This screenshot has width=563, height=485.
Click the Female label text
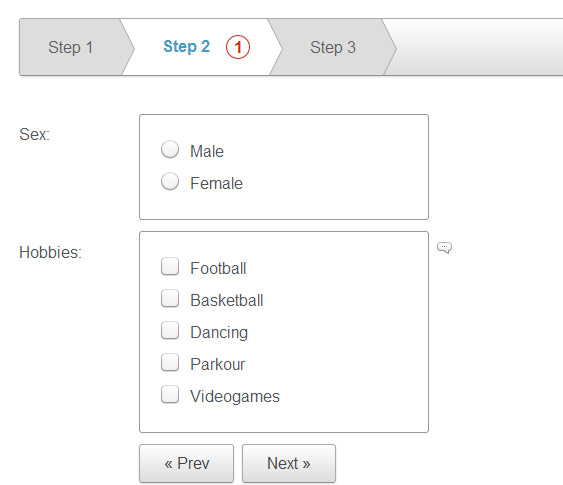pyautogui.click(x=217, y=183)
